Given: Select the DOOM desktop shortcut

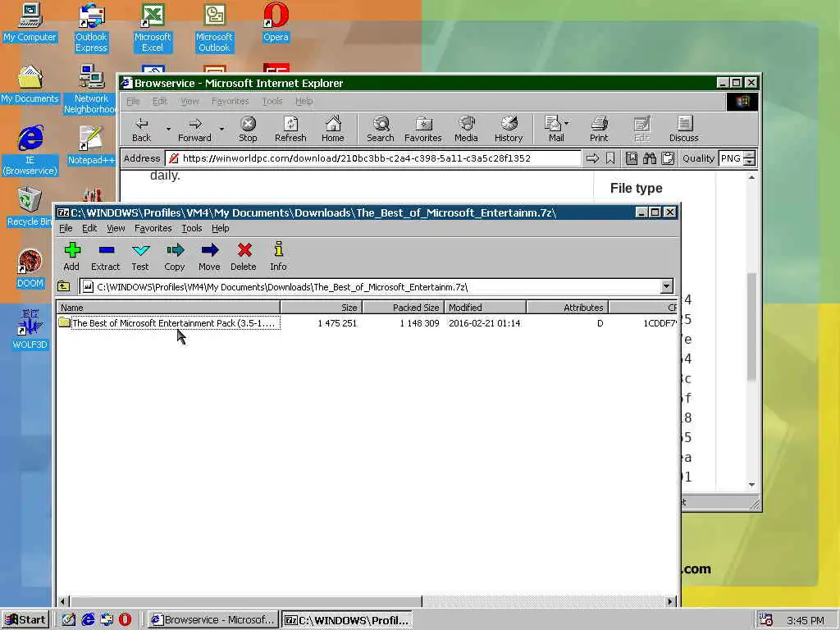Looking at the screenshot, I should [30, 269].
